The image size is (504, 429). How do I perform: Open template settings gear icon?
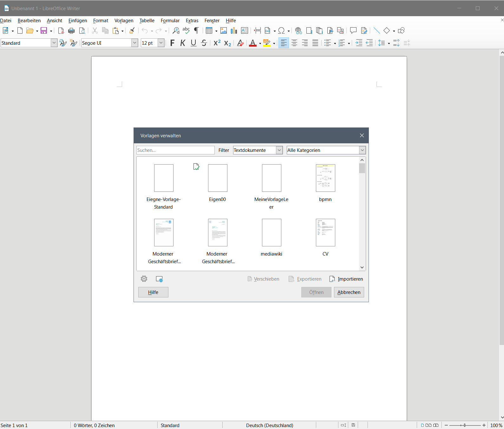pos(144,279)
